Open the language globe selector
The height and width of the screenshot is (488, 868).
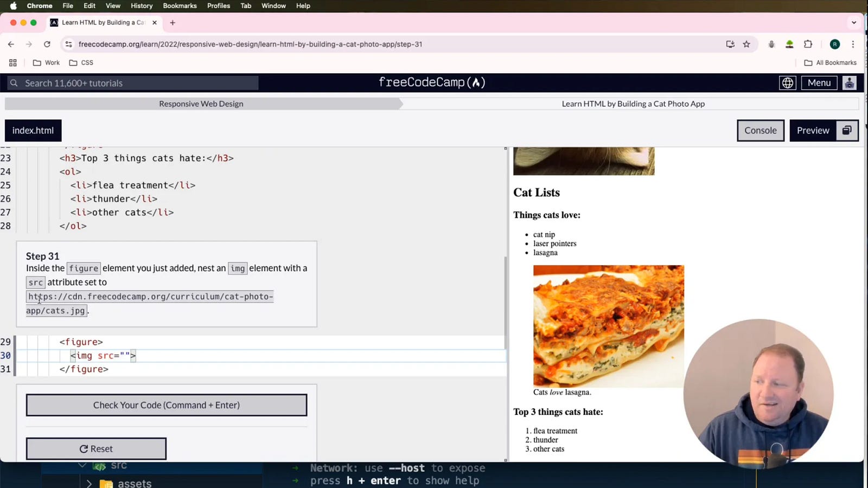coord(788,83)
